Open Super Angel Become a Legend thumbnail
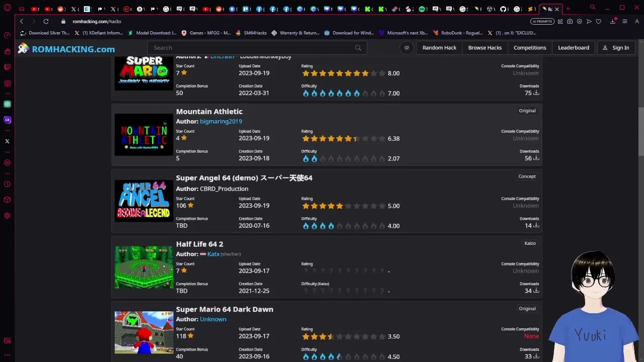Image resolution: width=644 pixels, height=362 pixels. (144, 201)
